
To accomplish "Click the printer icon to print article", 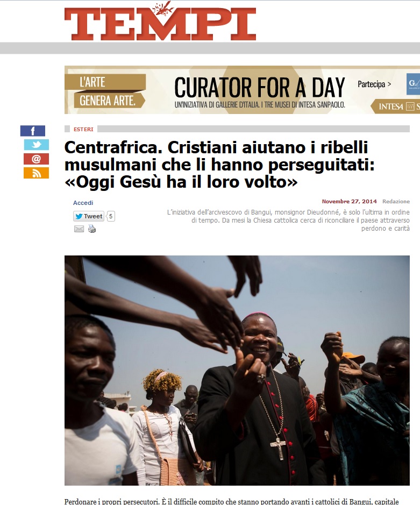I will pos(92,229).
